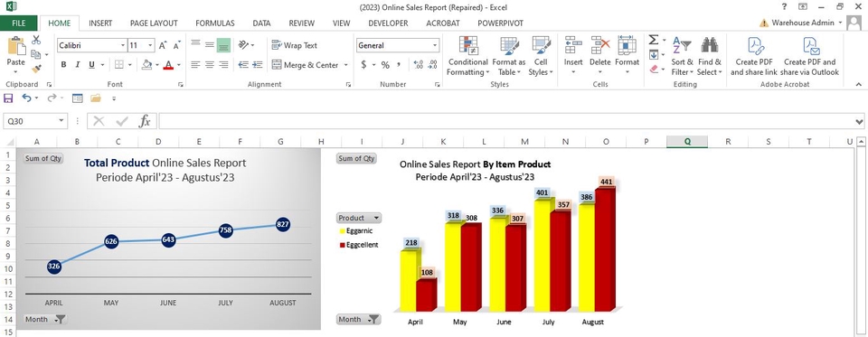Open the font size 11 dropdown
Image resolution: width=868 pixels, height=337 pixels.
click(x=151, y=45)
